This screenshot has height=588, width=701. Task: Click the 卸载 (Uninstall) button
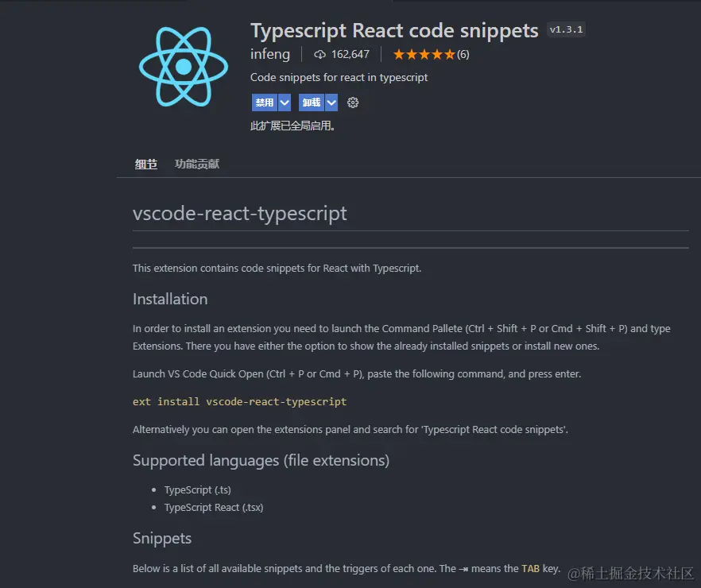pyautogui.click(x=312, y=103)
